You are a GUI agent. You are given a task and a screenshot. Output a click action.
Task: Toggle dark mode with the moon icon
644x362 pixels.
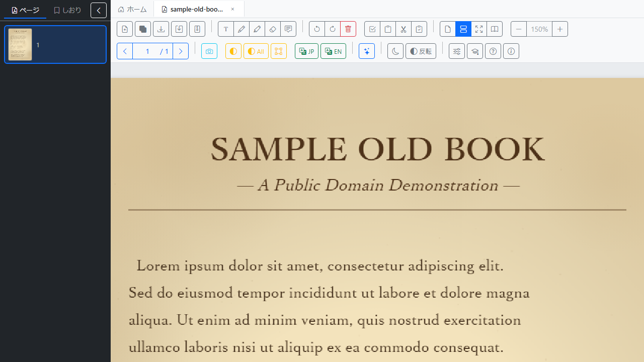coord(395,51)
